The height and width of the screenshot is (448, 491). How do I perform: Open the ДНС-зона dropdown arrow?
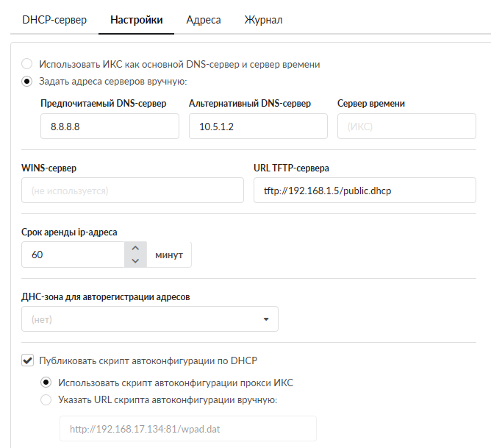click(265, 319)
